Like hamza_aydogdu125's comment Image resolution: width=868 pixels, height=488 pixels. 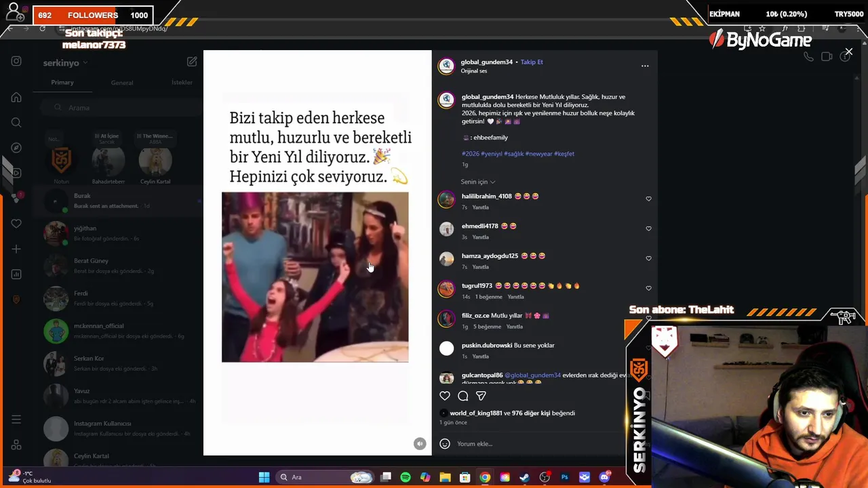pyautogui.click(x=648, y=258)
